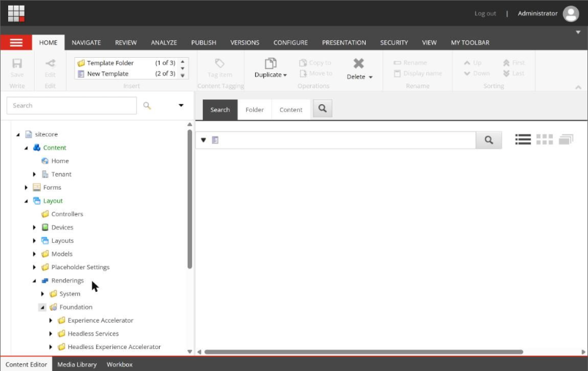Screen dimensions: 588x371
Task: Click the horizontal scrollbar under results
Action: pyautogui.click(x=363, y=352)
